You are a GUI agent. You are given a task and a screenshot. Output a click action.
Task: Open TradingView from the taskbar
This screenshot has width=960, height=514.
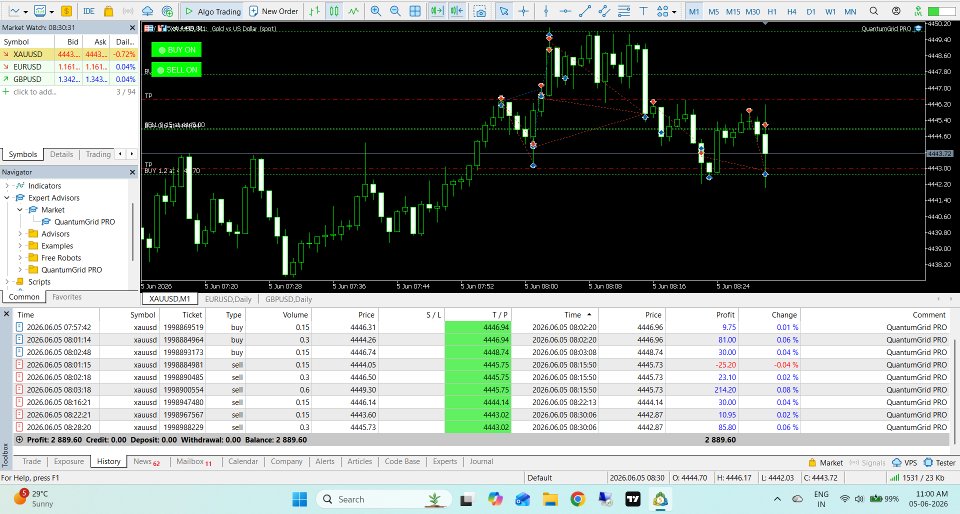point(633,499)
